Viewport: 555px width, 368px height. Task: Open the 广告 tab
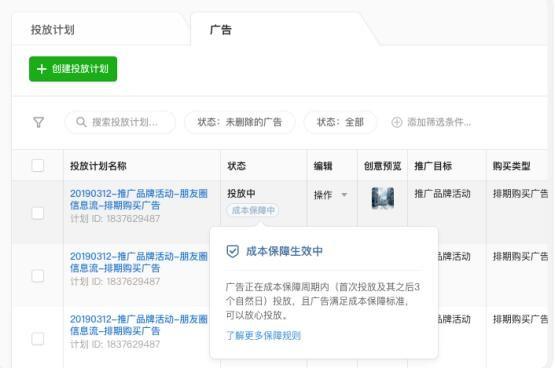221,30
